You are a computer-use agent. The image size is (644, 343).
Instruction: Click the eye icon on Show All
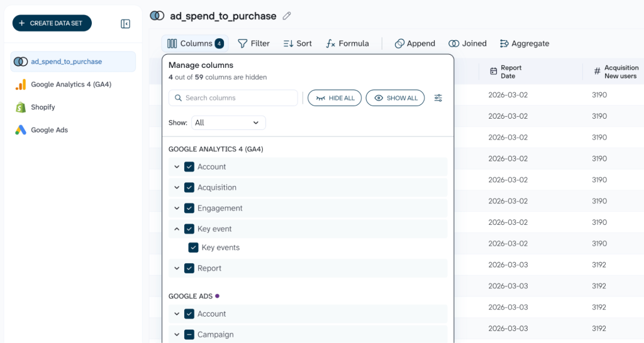(x=379, y=98)
